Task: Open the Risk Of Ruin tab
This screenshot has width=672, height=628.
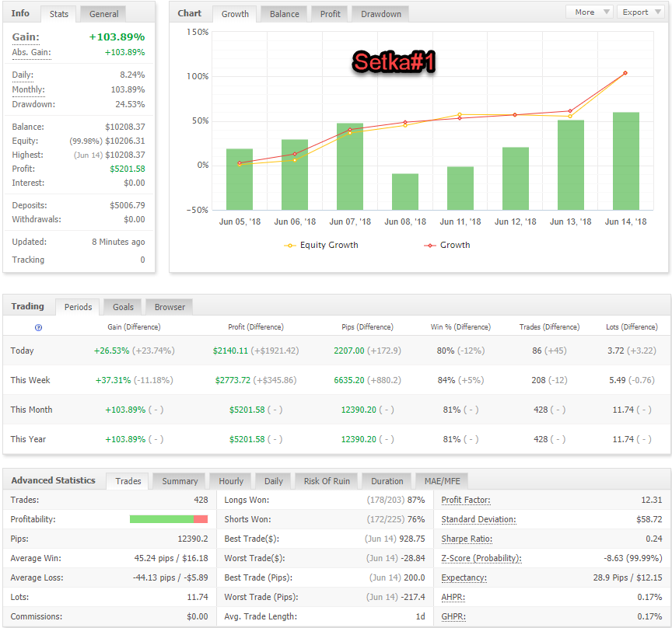Action: (327, 481)
